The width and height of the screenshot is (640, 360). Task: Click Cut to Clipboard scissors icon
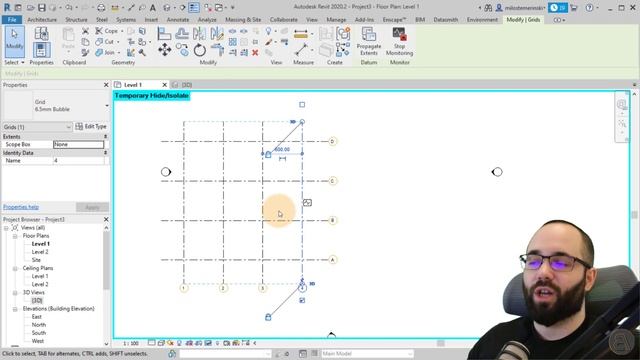(x=85, y=31)
